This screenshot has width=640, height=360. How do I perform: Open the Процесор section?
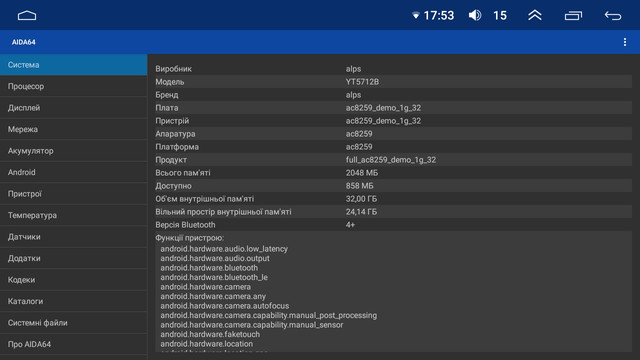tap(73, 86)
